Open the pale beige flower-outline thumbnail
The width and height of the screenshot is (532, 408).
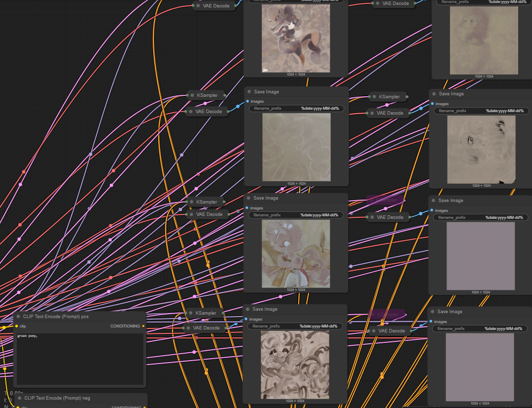coord(297,147)
